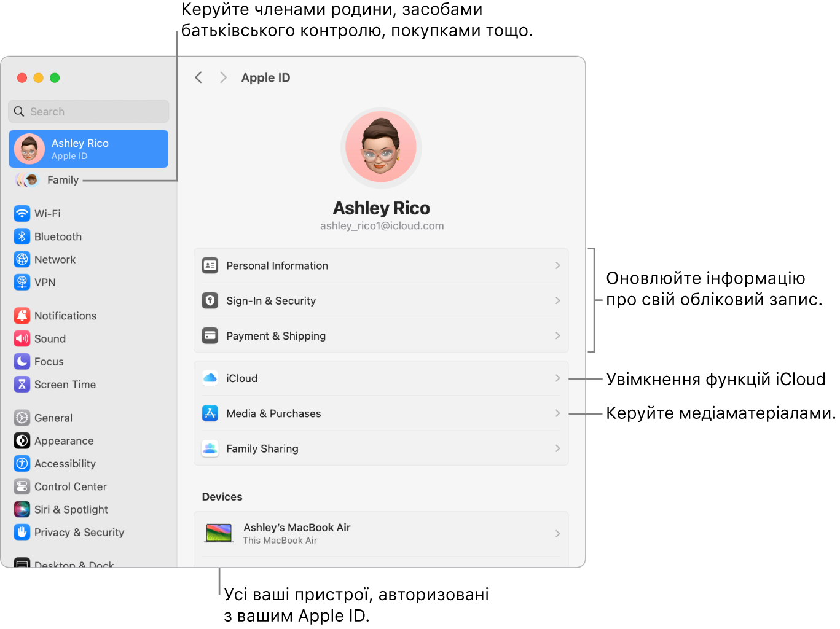Click the Personal Information card icon
The image size is (840, 629).
point(210,265)
